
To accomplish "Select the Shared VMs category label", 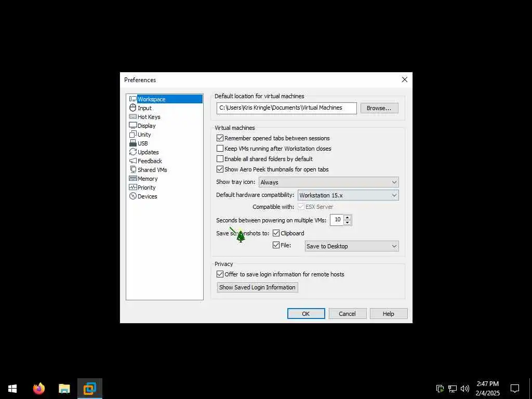I will point(152,170).
